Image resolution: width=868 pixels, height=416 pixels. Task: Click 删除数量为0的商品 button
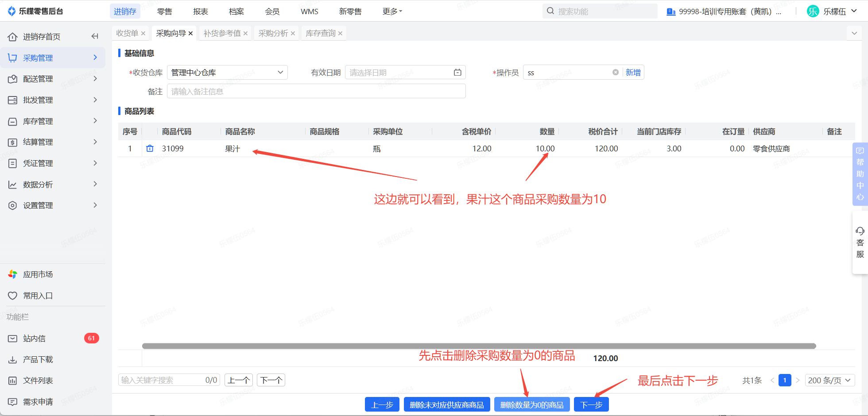532,404
